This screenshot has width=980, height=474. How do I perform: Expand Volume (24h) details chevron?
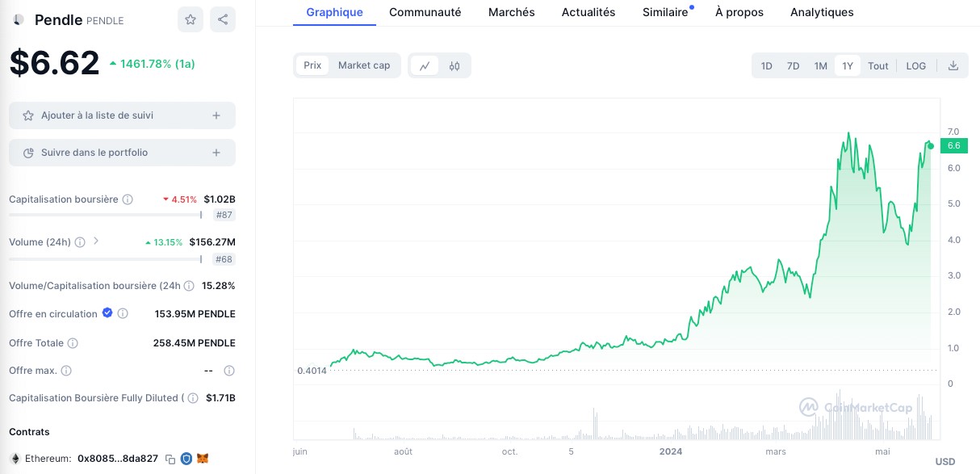[96, 241]
